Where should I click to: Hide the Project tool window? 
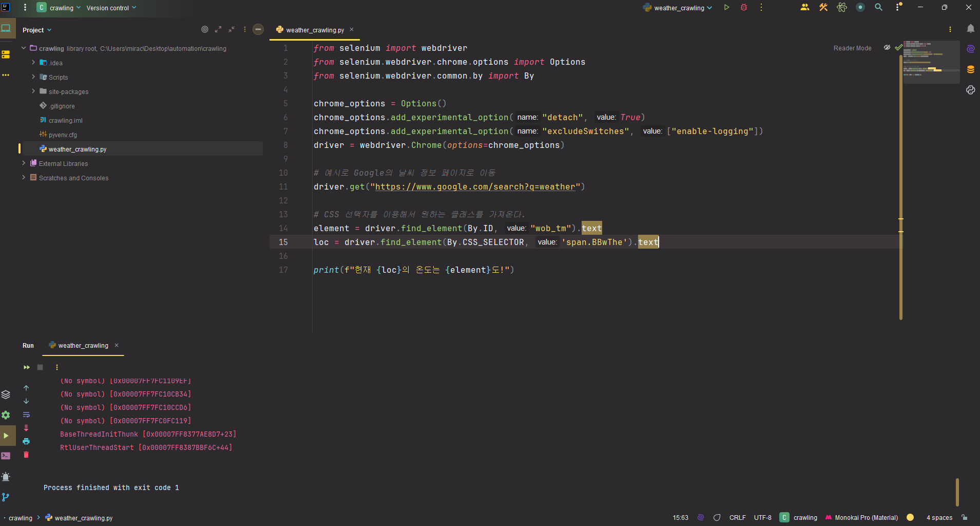[x=258, y=29]
